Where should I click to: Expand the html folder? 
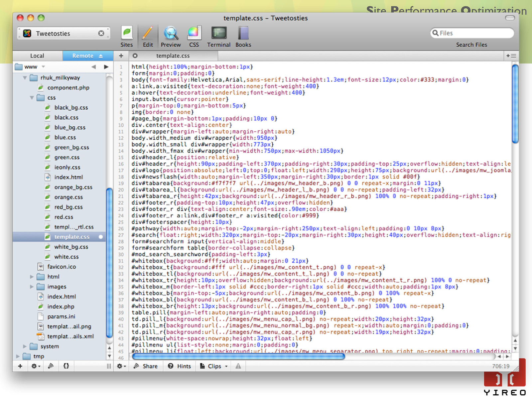32,277
